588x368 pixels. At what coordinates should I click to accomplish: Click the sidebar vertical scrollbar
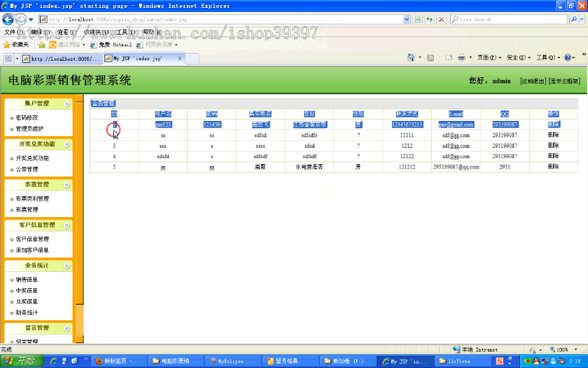click(80, 219)
